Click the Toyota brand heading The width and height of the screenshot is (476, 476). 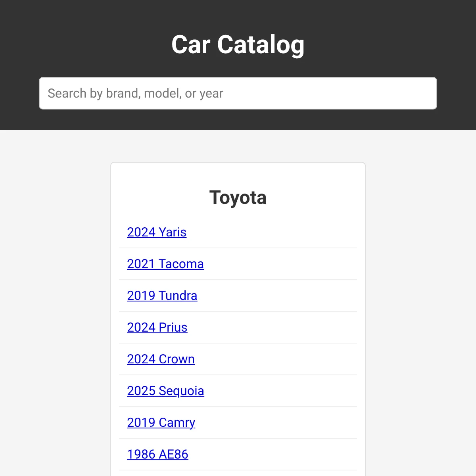238,198
